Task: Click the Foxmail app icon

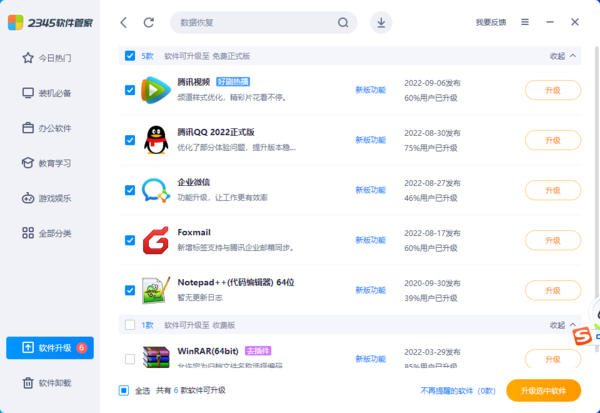Action: point(154,240)
